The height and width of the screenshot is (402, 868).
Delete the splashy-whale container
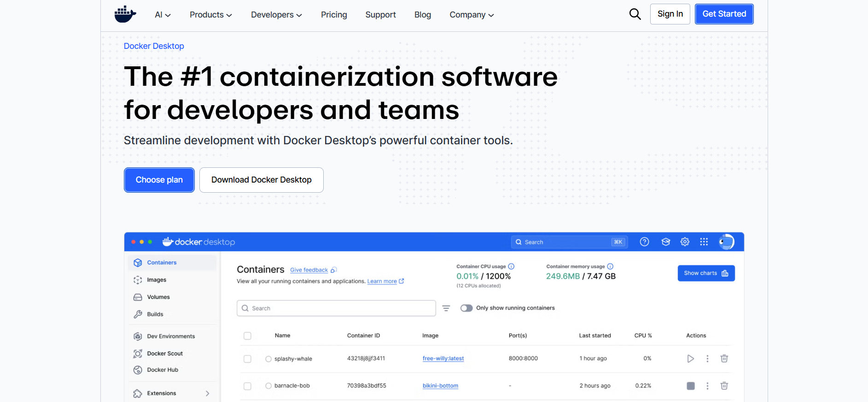pos(724,359)
